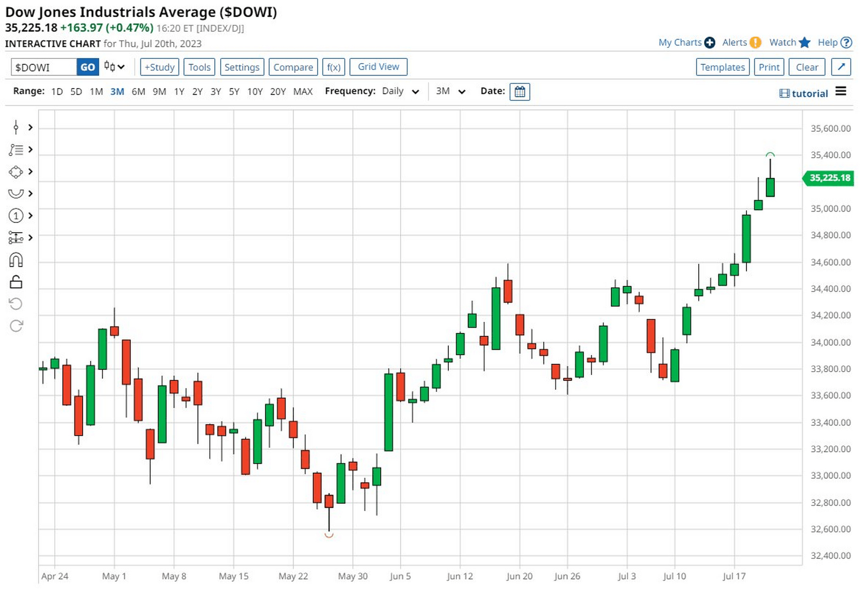Expand the Fibonacci tool group arrow

(30, 149)
